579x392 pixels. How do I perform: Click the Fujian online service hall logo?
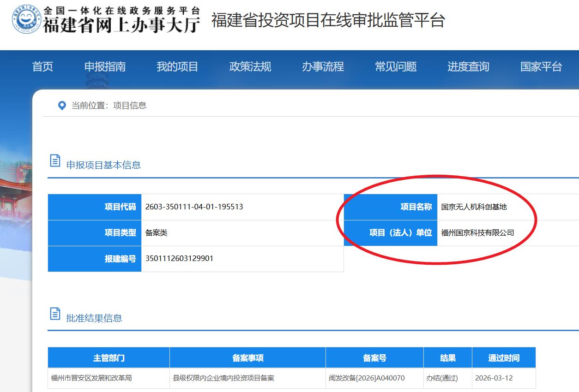click(x=27, y=20)
